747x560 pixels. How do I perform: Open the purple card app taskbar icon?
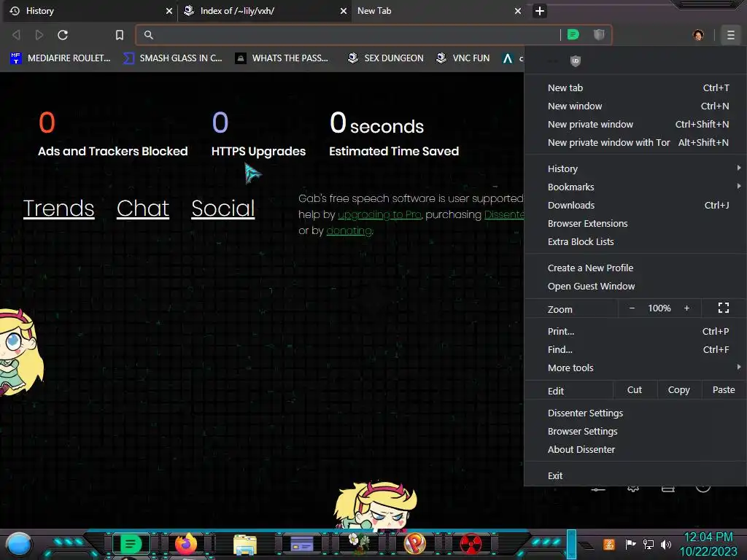(x=301, y=544)
